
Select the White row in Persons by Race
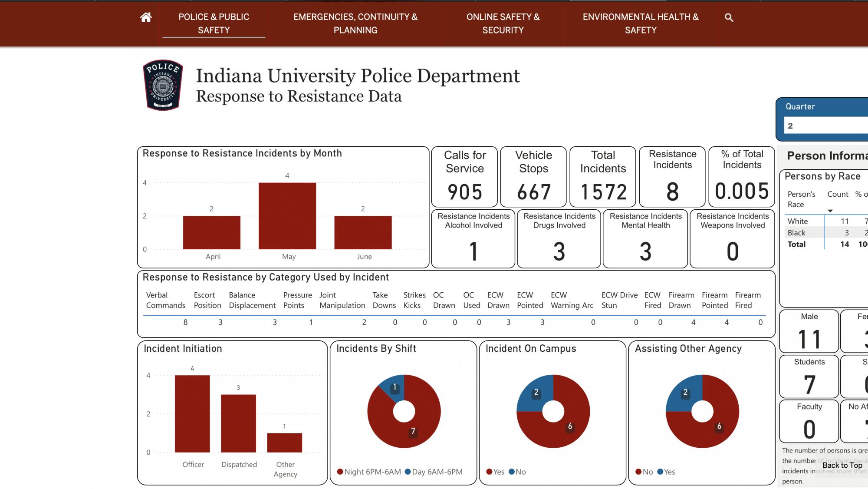coord(798,221)
